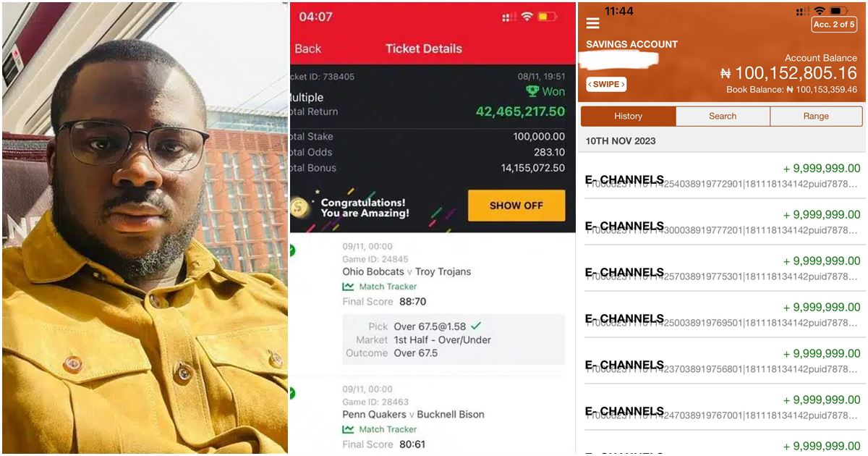Click the chart icon next to first Match Tracker
Image resolution: width=868 pixels, height=456 pixels.
[349, 287]
